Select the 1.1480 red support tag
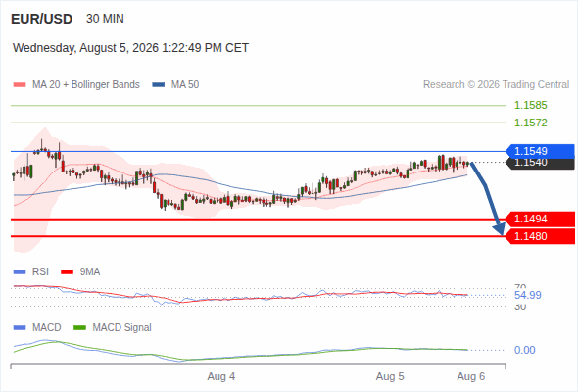The width and height of the screenshot is (578, 392). coord(540,236)
